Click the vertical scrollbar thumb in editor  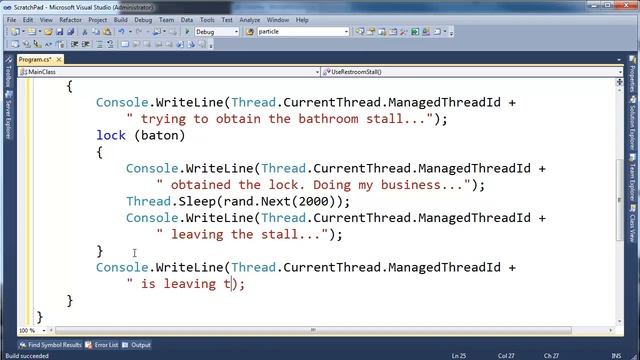tap(620, 200)
